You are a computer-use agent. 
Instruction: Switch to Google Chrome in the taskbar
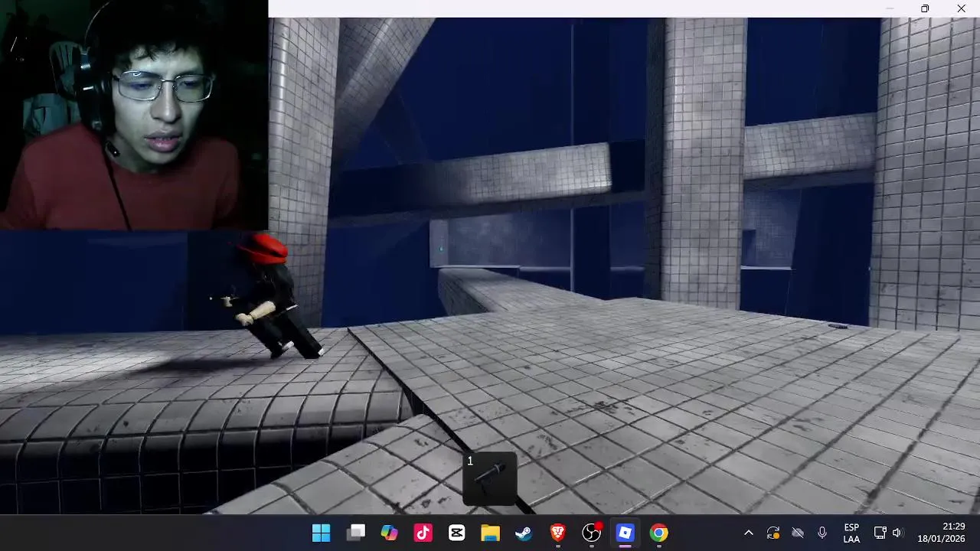[x=659, y=533]
